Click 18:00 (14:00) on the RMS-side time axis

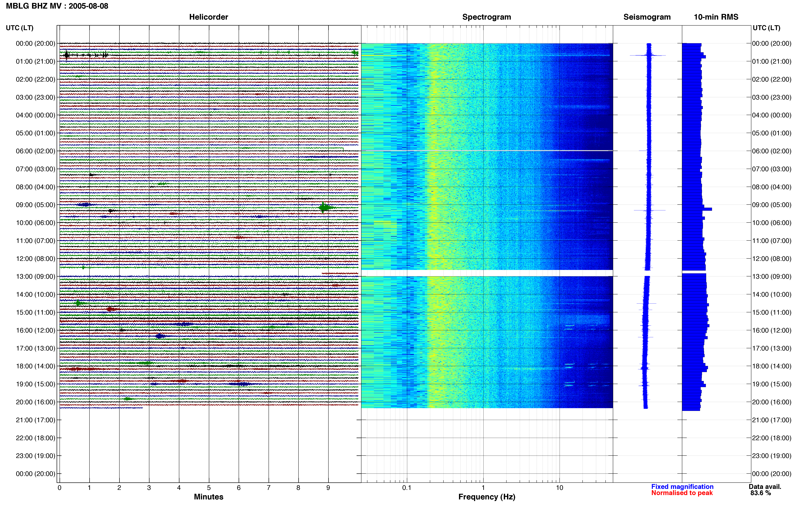[x=772, y=366]
